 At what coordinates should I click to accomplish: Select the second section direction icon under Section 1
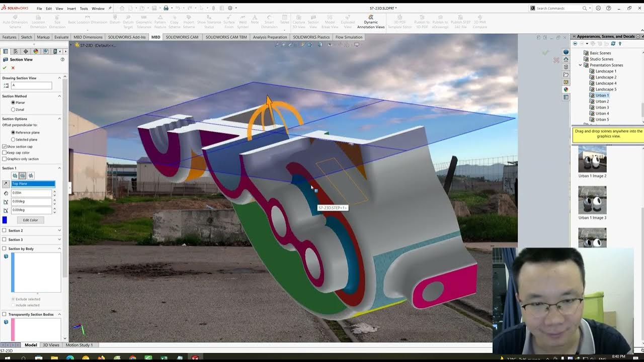tap(23, 175)
